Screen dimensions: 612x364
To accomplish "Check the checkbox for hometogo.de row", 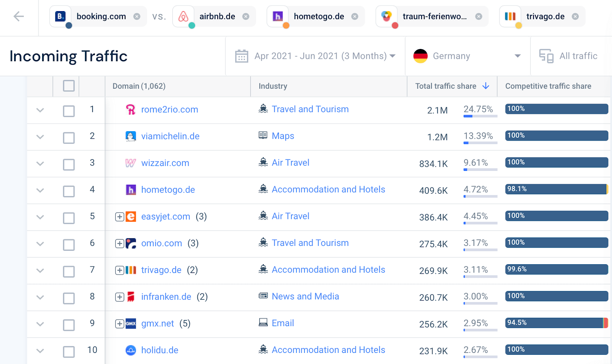I will (x=68, y=190).
